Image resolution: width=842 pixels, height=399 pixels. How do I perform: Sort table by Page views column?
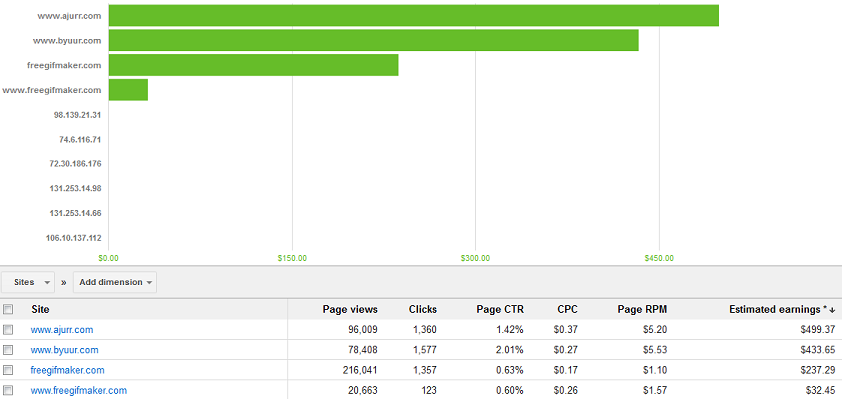(x=350, y=309)
